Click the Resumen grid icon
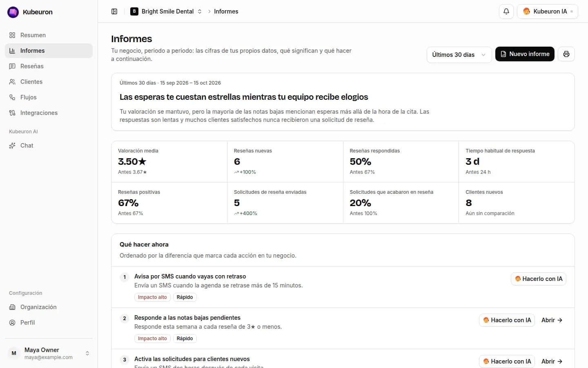The width and height of the screenshot is (588, 368). pos(12,35)
